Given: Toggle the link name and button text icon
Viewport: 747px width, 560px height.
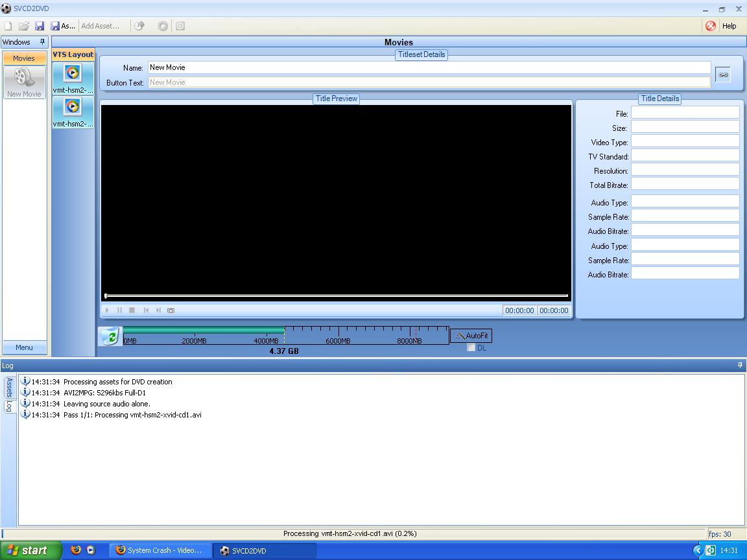Looking at the screenshot, I should tap(723, 75).
